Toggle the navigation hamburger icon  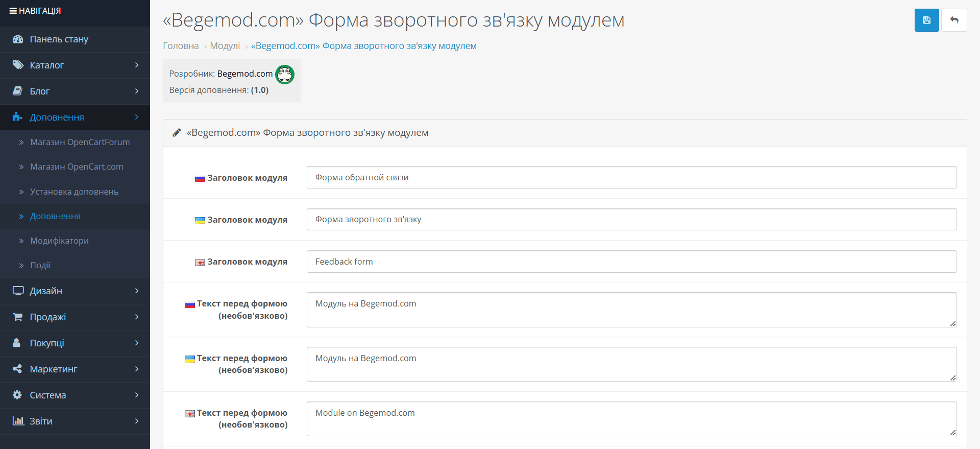[13, 11]
